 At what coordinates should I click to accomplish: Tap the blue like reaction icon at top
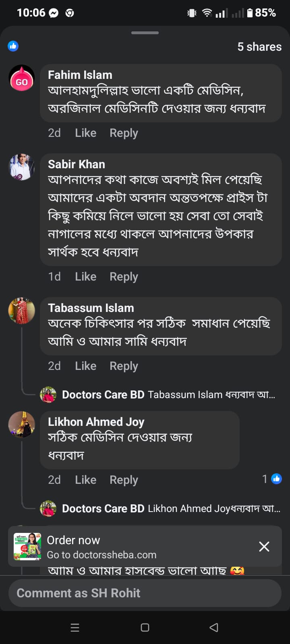13,46
